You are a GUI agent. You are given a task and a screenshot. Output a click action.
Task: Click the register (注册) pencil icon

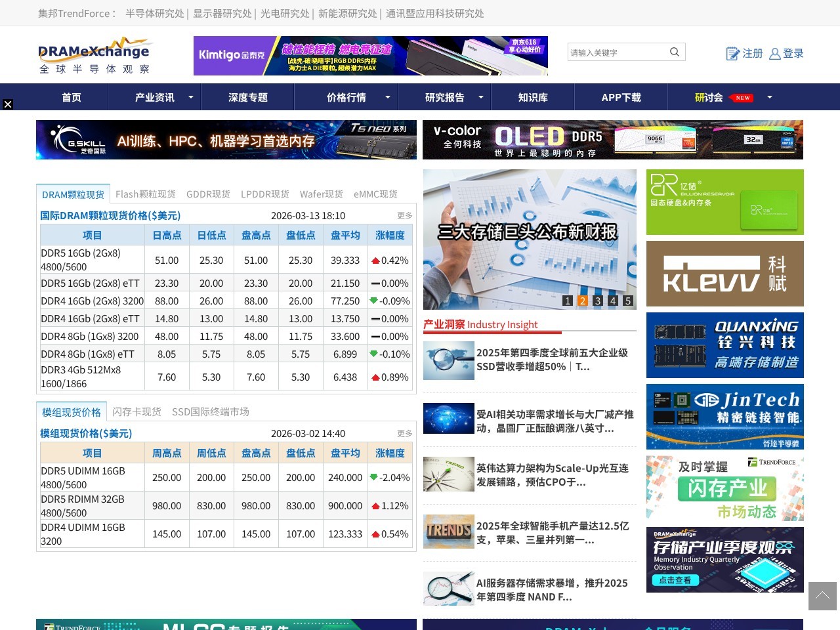pos(732,54)
